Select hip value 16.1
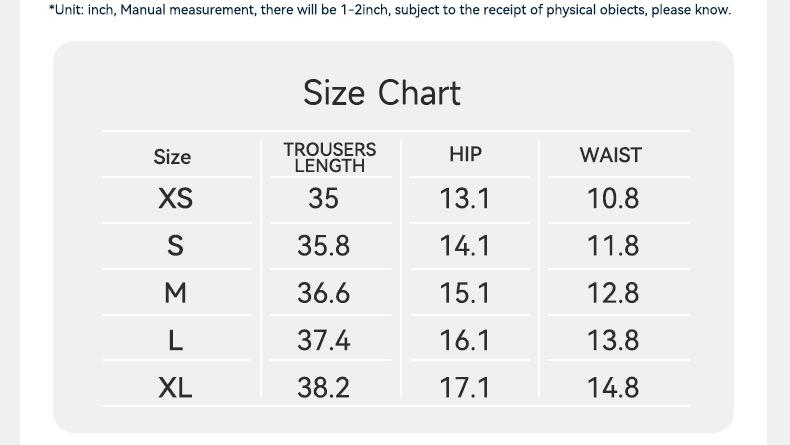The width and height of the screenshot is (790, 445). click(x=465, y=341)
